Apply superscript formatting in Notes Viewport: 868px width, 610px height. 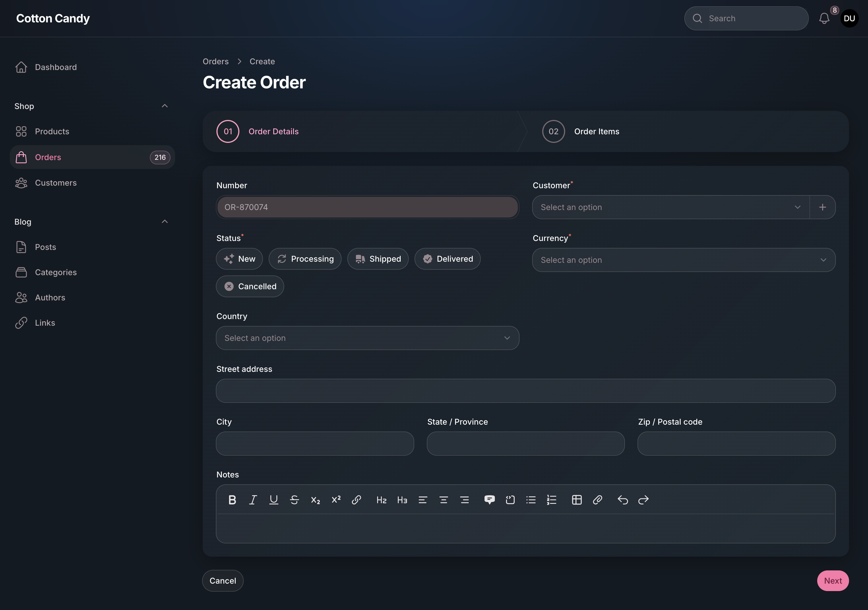(336, 500)
